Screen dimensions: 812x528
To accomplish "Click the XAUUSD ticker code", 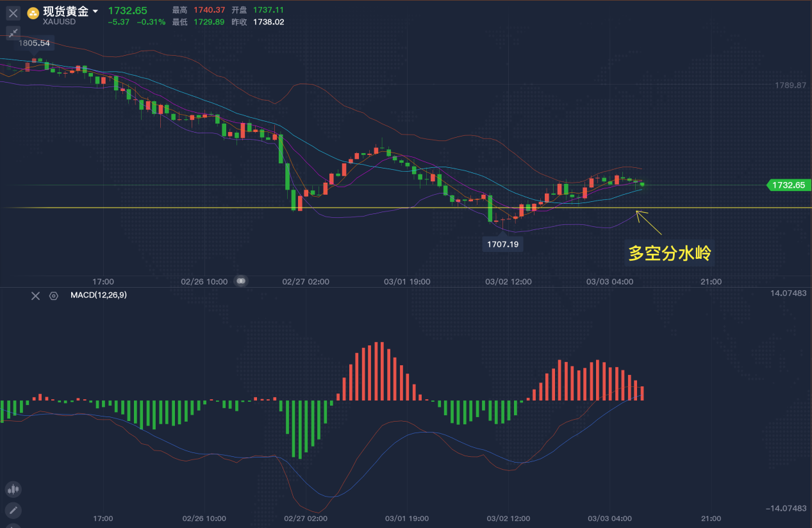I will click(59, 22).
